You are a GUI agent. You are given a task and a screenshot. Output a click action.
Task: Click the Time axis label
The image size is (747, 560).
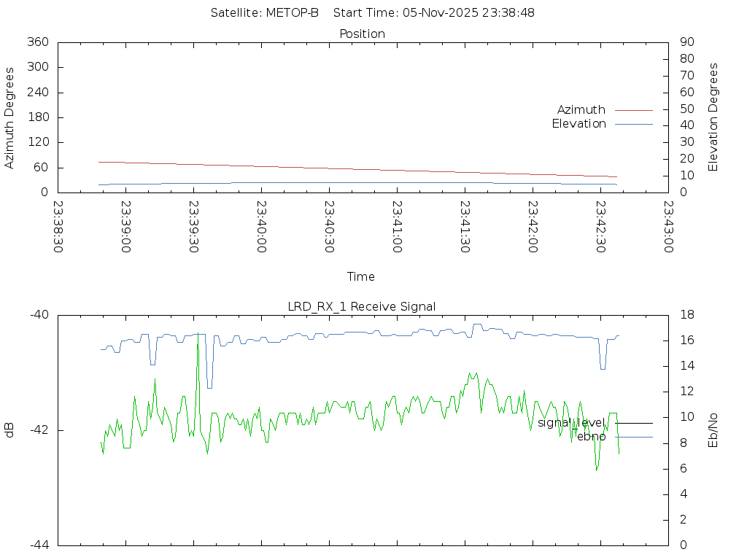point(361,277)
